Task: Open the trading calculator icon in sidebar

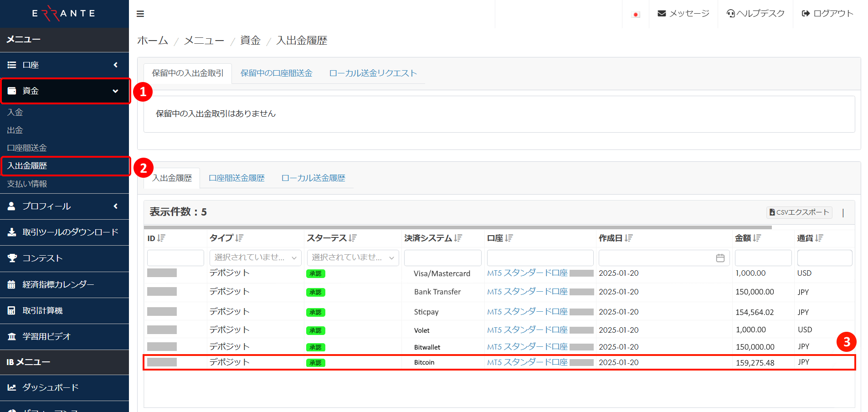Action: click(x=12, y=310)
